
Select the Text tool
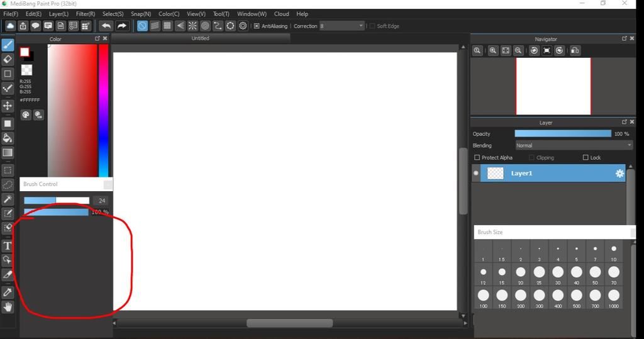point(8,246)
